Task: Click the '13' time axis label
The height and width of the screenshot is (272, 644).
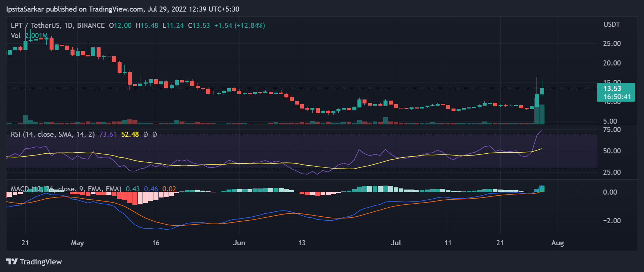Action: click(x=302, y=243)
